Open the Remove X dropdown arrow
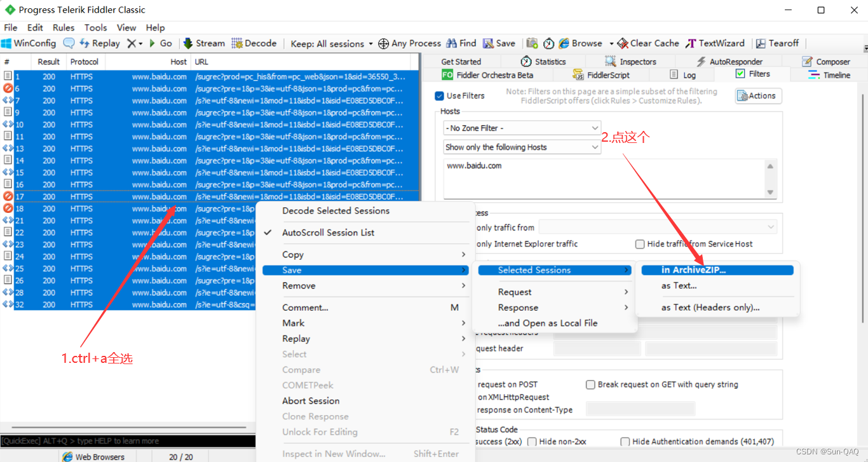 pyautogui.click(x=140, y=43)
